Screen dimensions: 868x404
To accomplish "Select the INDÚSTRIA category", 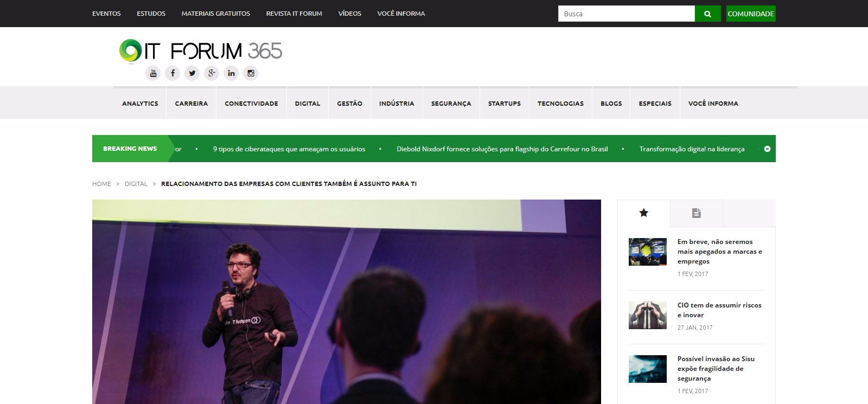I will pos(397,104).
